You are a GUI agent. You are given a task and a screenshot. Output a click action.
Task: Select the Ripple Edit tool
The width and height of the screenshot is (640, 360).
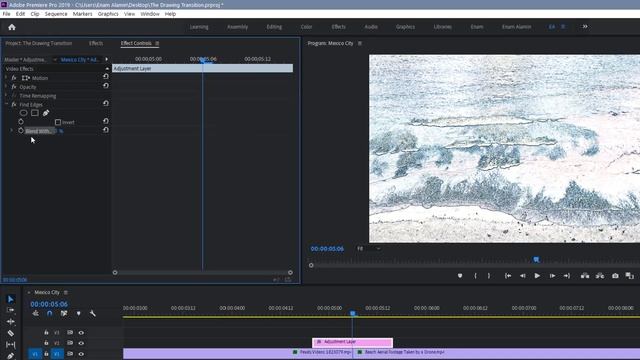(11, 322)
